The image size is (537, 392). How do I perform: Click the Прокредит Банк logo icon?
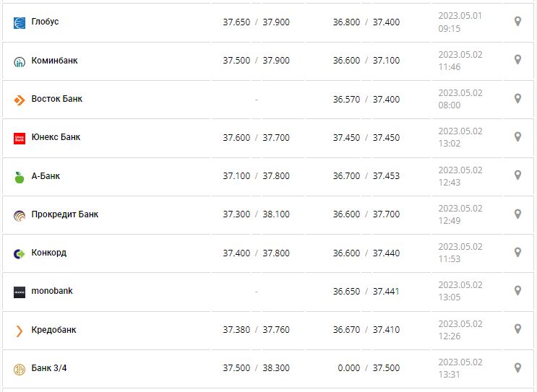tap(20, 215)
